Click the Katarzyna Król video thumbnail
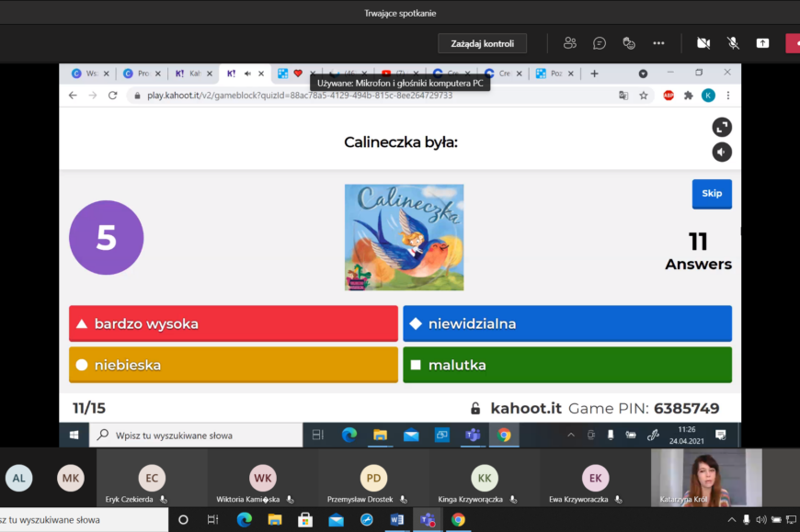The height and width of the screenshot is (532, 800). [x=706, y=478]
